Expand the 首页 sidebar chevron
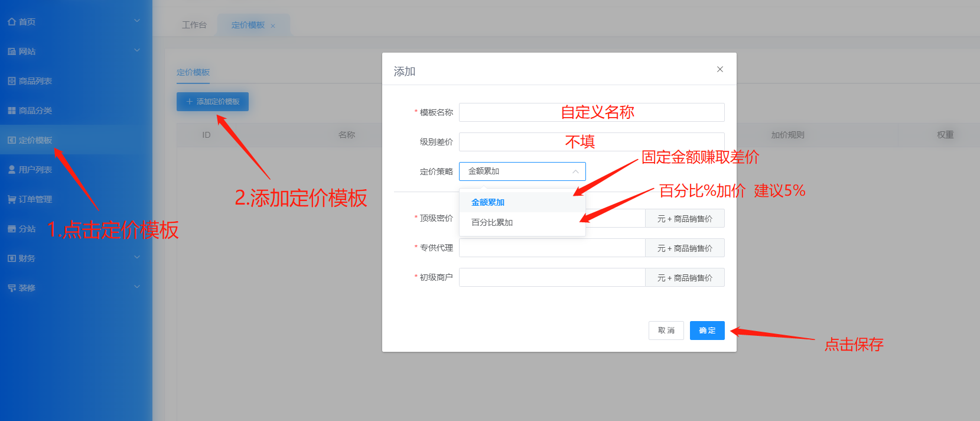 (x=137, y=21)
